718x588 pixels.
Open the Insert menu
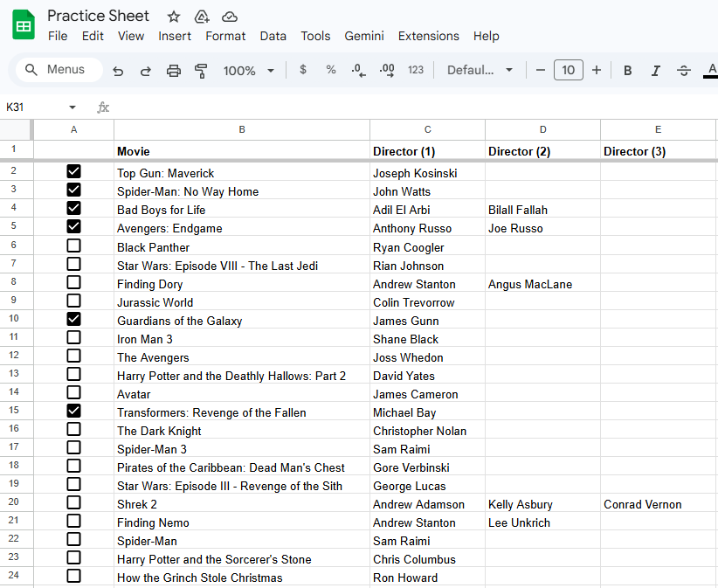pyautogui.click(x=175, y=36)
